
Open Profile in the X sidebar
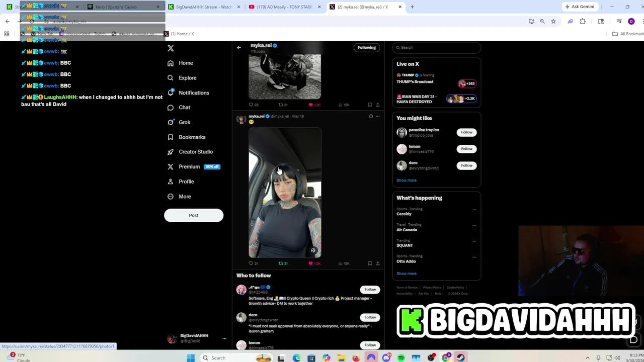point(180,182)
